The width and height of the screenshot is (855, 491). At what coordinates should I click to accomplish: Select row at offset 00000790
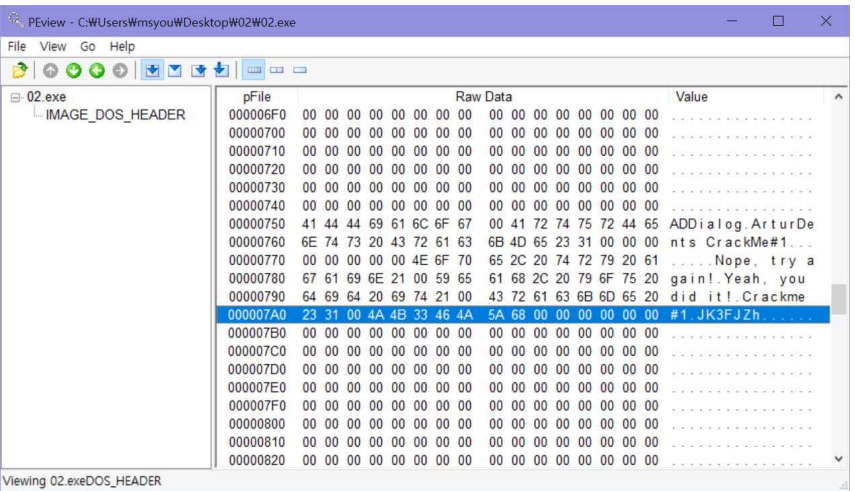pyautogui.click(x=523, y=297)
